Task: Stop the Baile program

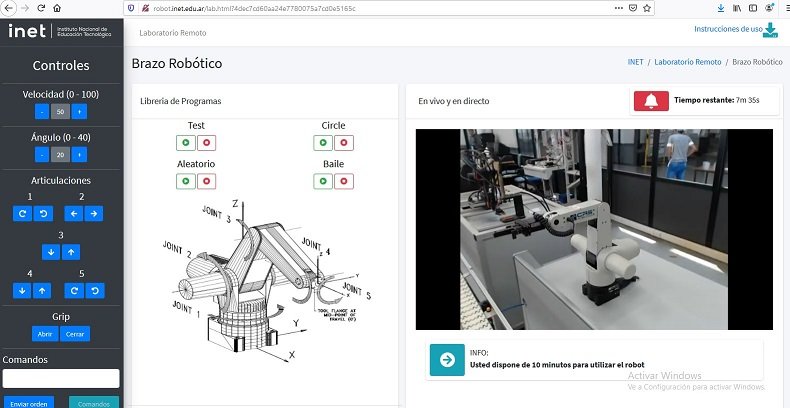Action: click(x=344, y=181)
